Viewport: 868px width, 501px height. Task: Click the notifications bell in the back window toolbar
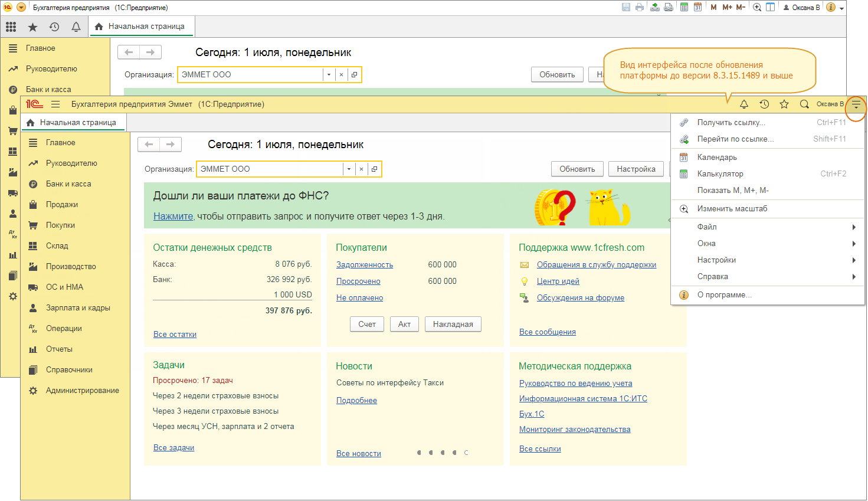pos(76,27)
